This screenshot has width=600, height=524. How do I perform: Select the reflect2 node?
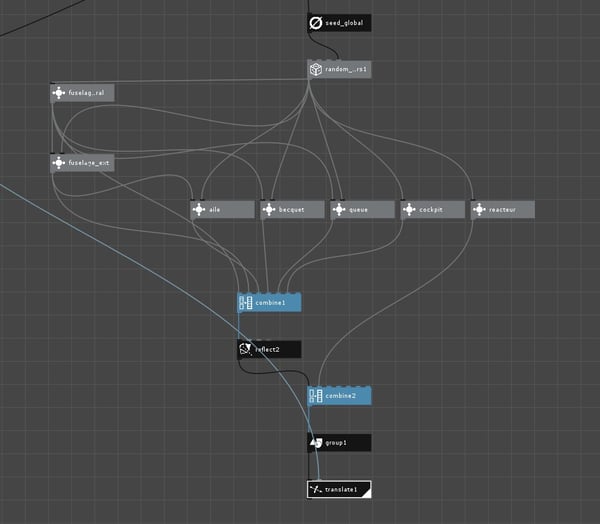pos(269,349)
